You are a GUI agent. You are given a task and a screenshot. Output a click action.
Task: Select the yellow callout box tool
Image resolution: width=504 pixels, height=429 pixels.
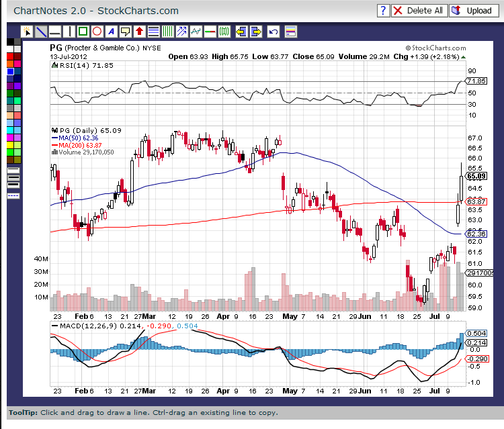125,32
